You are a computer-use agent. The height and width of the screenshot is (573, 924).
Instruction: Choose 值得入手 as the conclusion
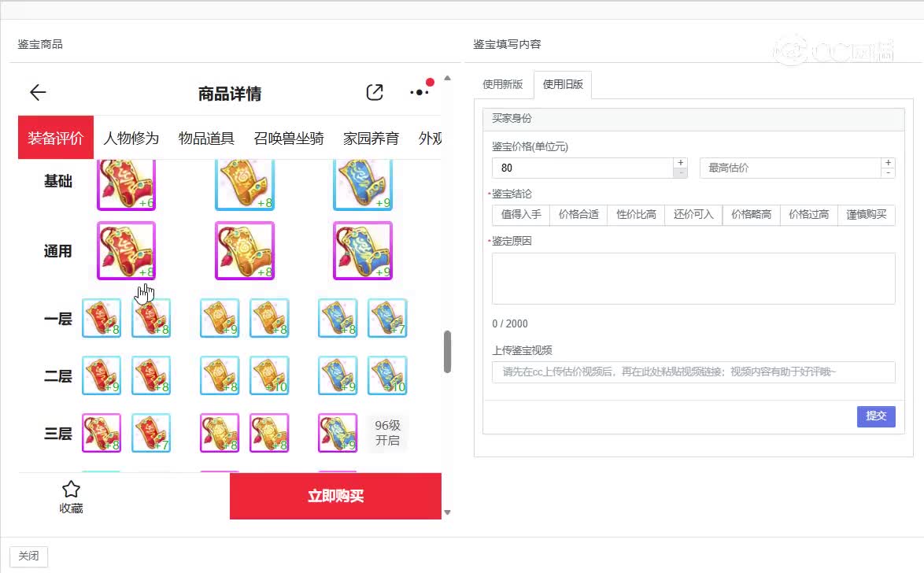tap(521, 215)
